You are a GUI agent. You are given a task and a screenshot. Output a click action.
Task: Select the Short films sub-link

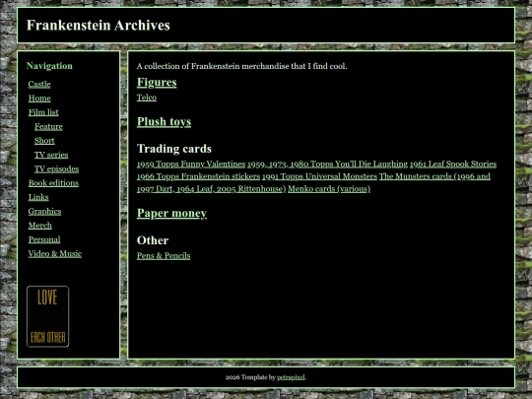pyautogui.click(x=44, y=141)
